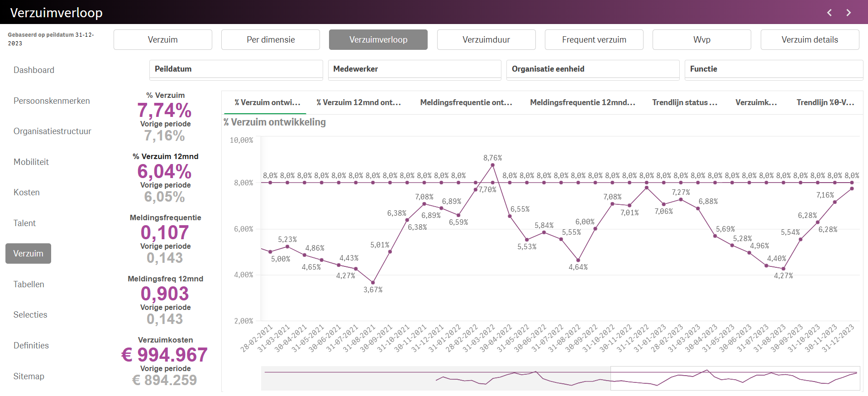868x396 pixels.
Task: Open Persoonskenmerken in the sidebar
Action: 52,101
